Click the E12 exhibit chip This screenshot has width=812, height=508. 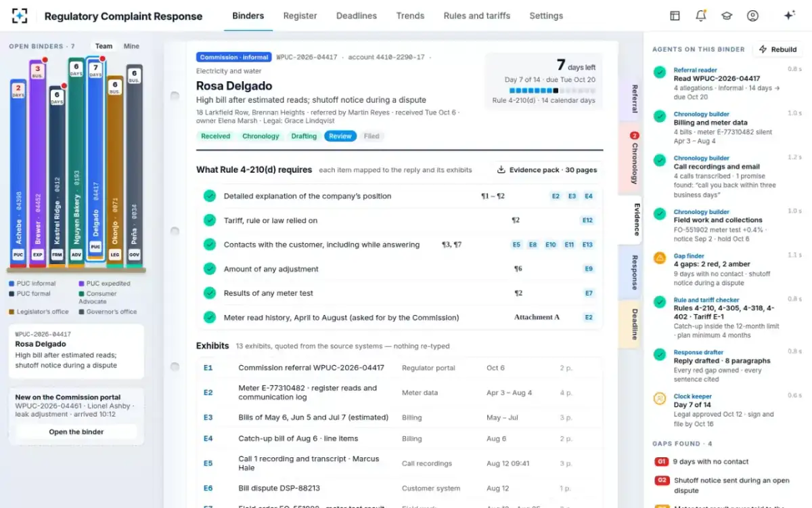point(587,220)
